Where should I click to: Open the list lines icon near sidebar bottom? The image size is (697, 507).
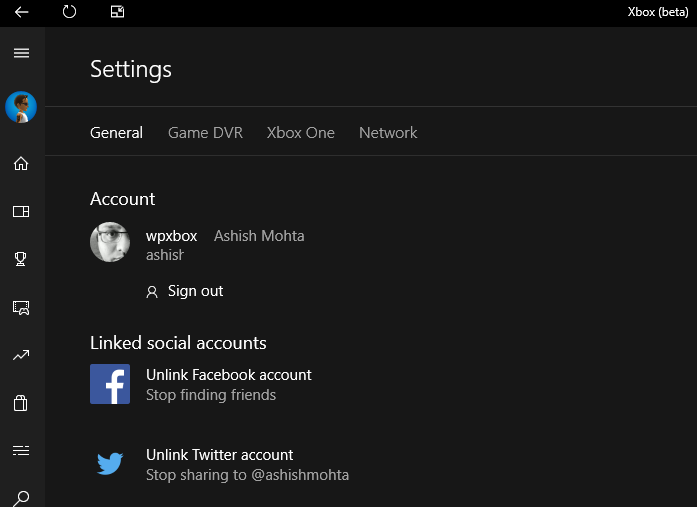tap(21, 451)
